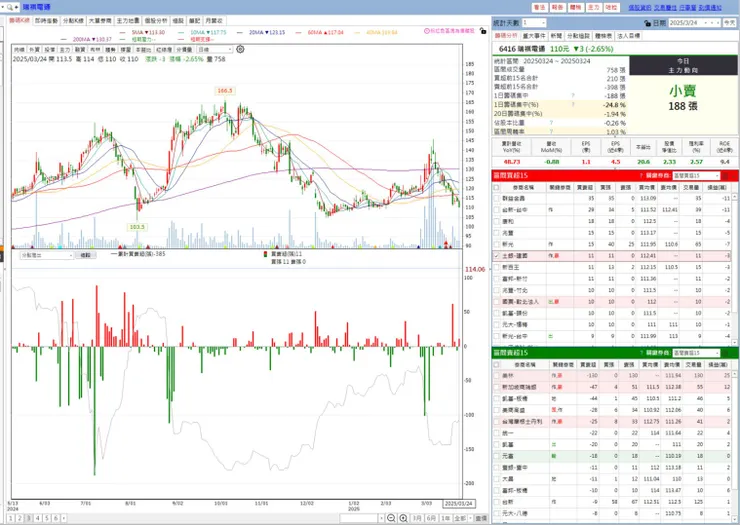Set chart range to 6月
740x525 pixels.
(431, 518)
